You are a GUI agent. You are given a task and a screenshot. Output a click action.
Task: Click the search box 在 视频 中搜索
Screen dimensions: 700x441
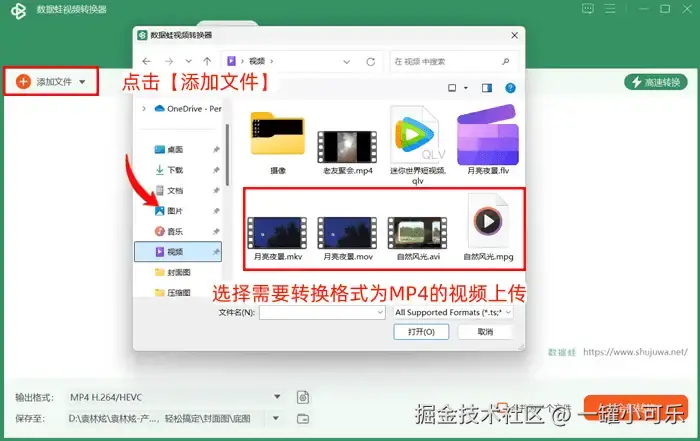[x=454, y=62]
